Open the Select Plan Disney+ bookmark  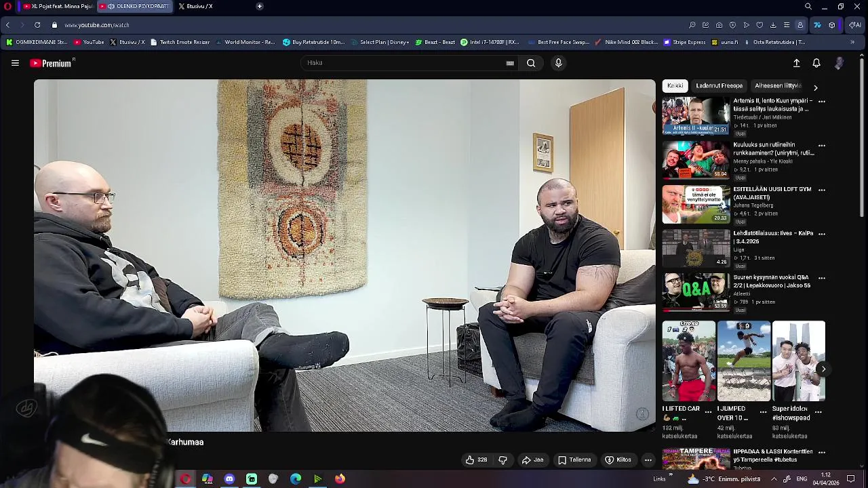tap(380, 42)
